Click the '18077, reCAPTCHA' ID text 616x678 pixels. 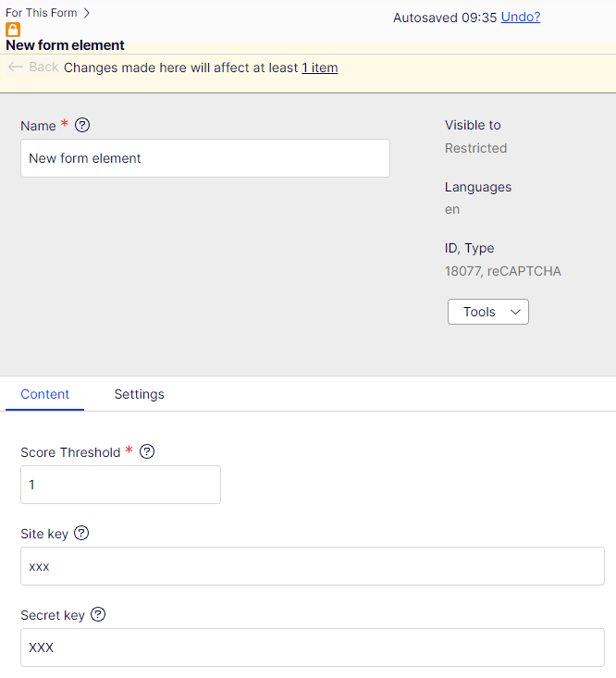coord(502,271)
